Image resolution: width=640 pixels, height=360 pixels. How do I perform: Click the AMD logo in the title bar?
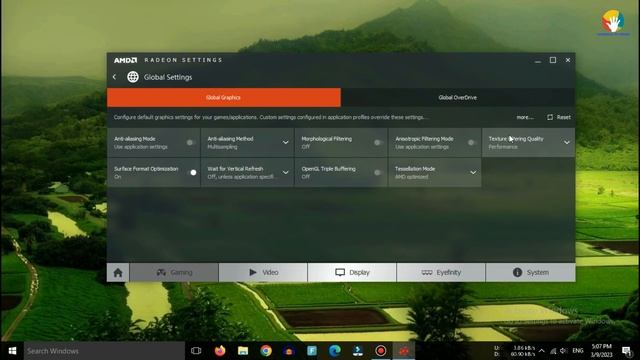tap(125, 60)
